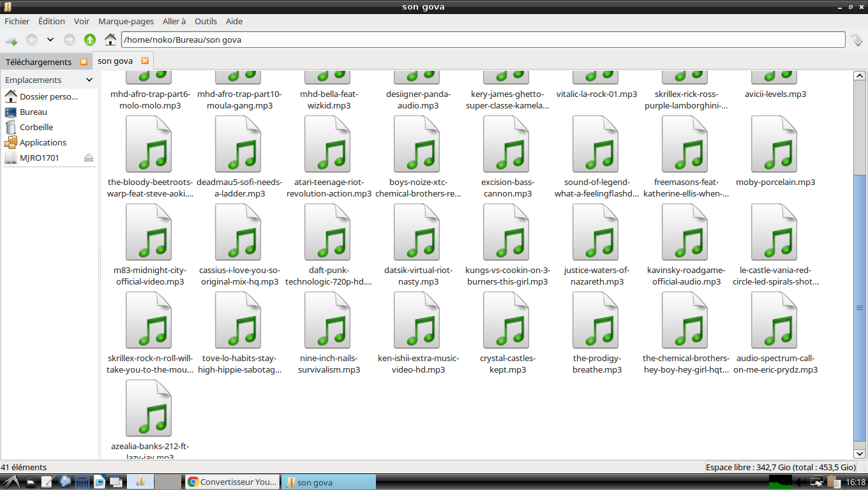Select excision-bass-cannon.mp3 file icon

point(507,144)
